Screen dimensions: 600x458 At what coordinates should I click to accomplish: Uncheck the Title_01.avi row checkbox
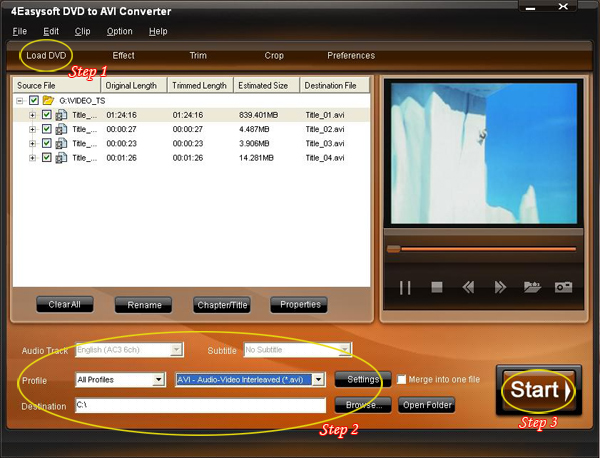pos(47,115)
